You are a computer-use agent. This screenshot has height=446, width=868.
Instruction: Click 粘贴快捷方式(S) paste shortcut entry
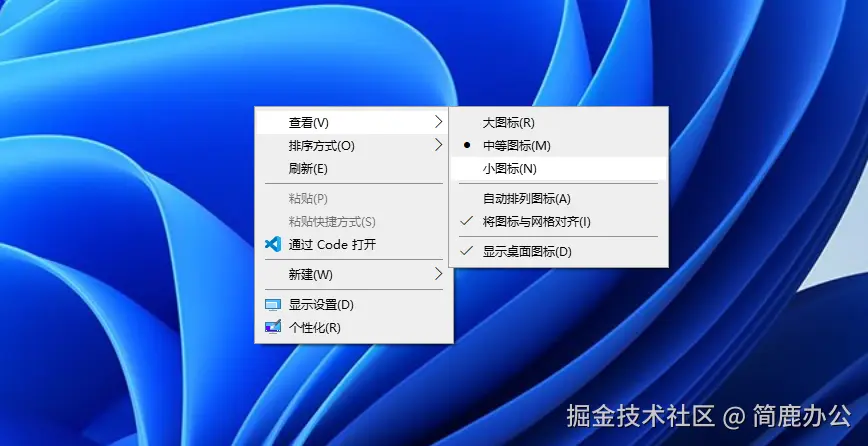[x=354, y=222]
